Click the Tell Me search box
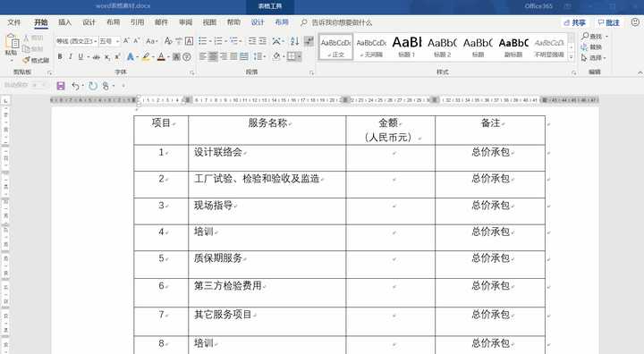Image resolution: width=644 pixels, height=354 pixels. pos(337,22)
